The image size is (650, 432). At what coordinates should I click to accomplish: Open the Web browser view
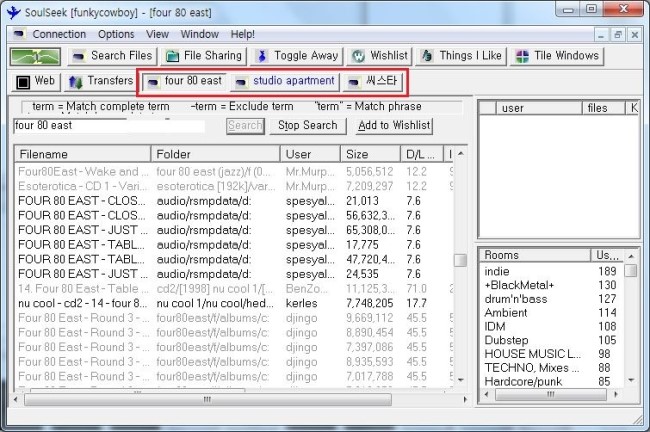pyautogui.click(x=35, y=81)
